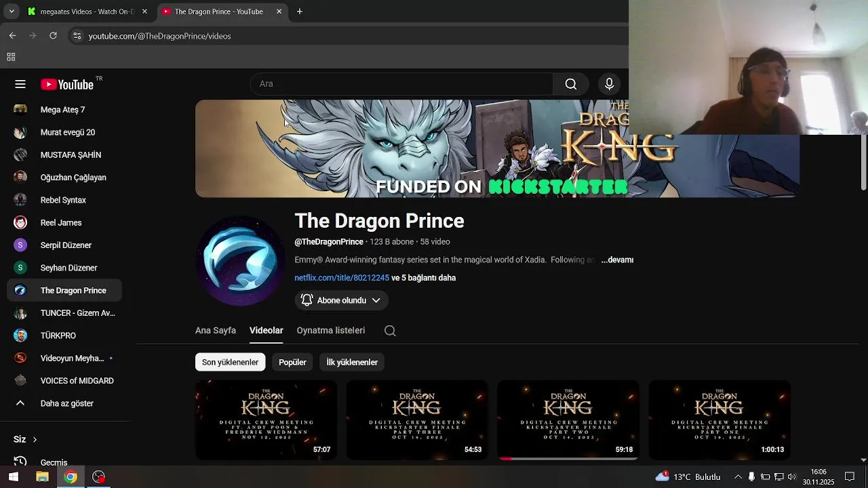This screenshot has width=868, height=488.
Task: Click watch progress bar on Part Two
Action: [568, 459]
